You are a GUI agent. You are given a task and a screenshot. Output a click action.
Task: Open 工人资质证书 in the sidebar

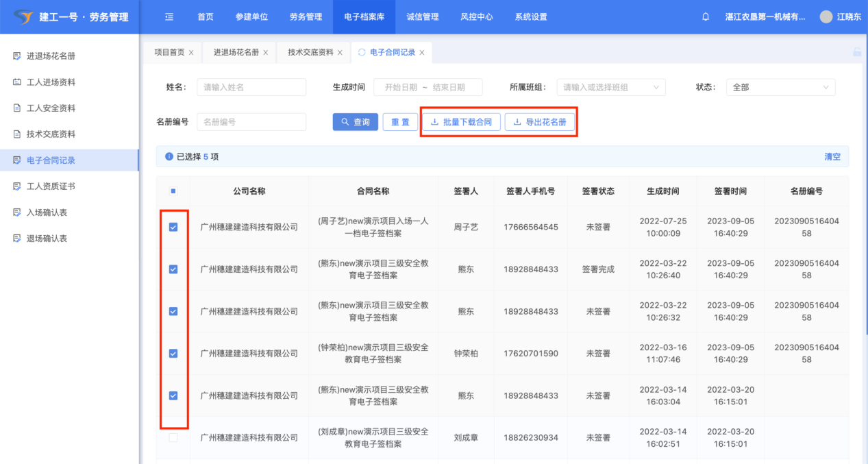(51, 186)
